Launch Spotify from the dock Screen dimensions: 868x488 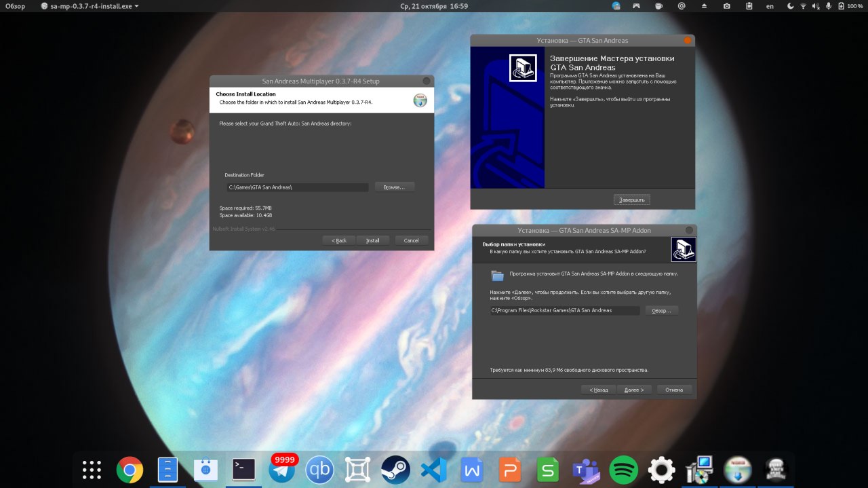tap(623, 470)
